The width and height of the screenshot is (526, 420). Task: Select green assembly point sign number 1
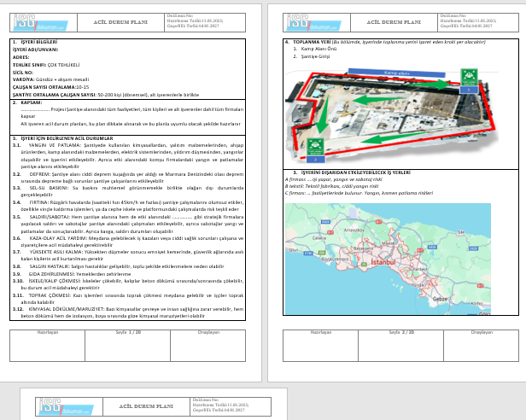pos(469,81)
